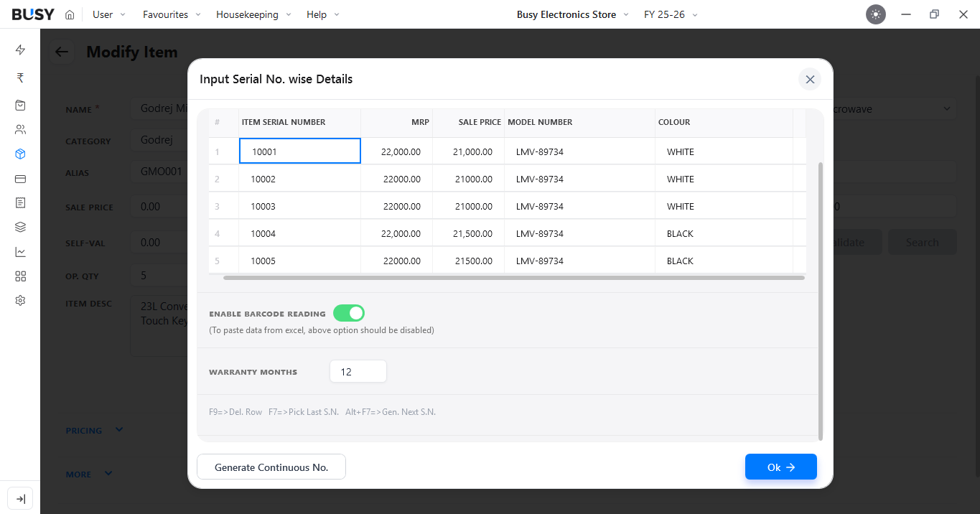Open the settings gear sidebar icon
Viewport: 980px width, 514px height.
pos(20,301)
